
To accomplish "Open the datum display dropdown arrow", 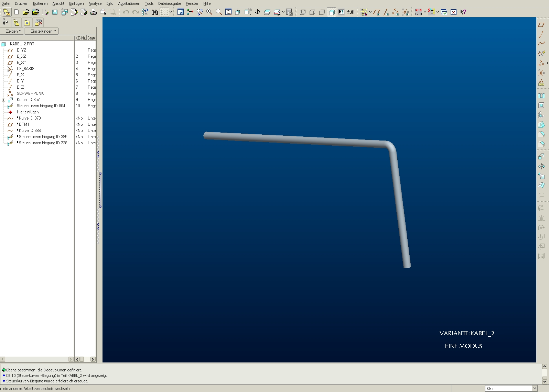I will click(x=370, y=12).
